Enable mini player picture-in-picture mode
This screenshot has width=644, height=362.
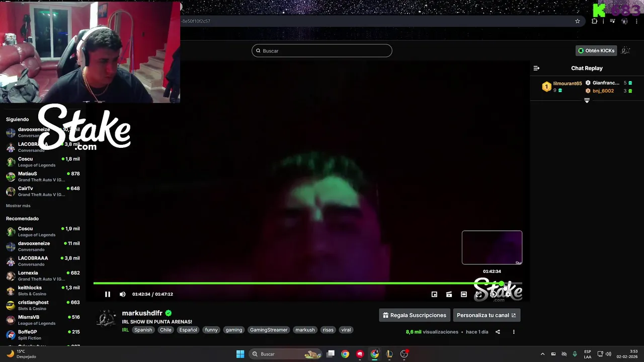[434, 294]
